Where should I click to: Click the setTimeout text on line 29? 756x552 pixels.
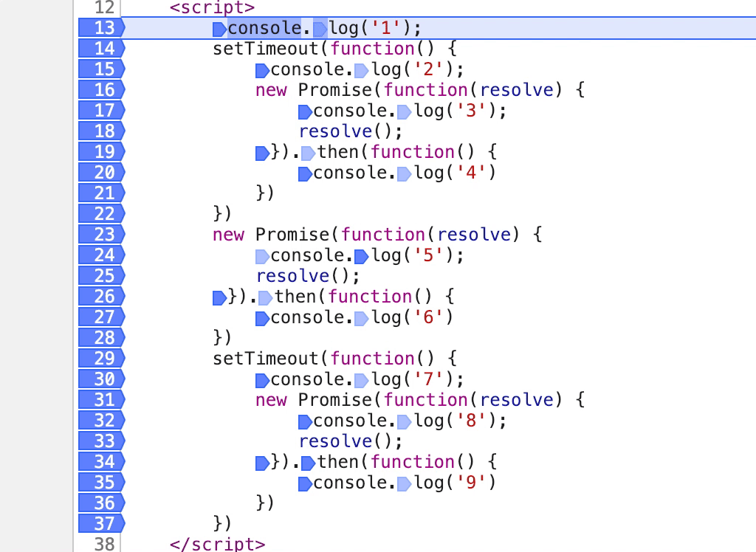[266, 359]
